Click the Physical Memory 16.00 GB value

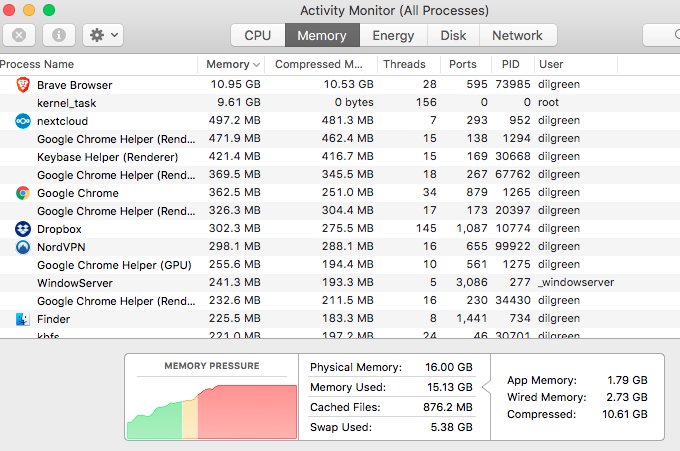448,367
